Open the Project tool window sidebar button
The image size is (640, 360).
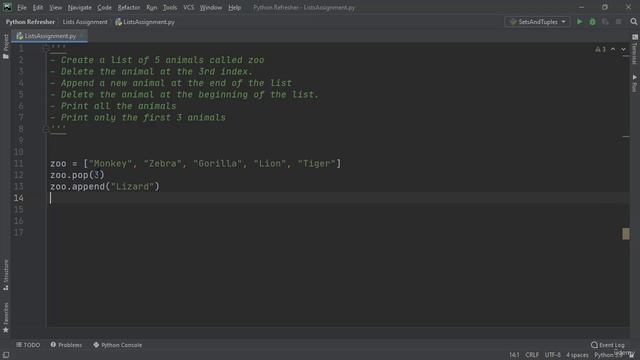pyautogui.click(x=6, y=46)
